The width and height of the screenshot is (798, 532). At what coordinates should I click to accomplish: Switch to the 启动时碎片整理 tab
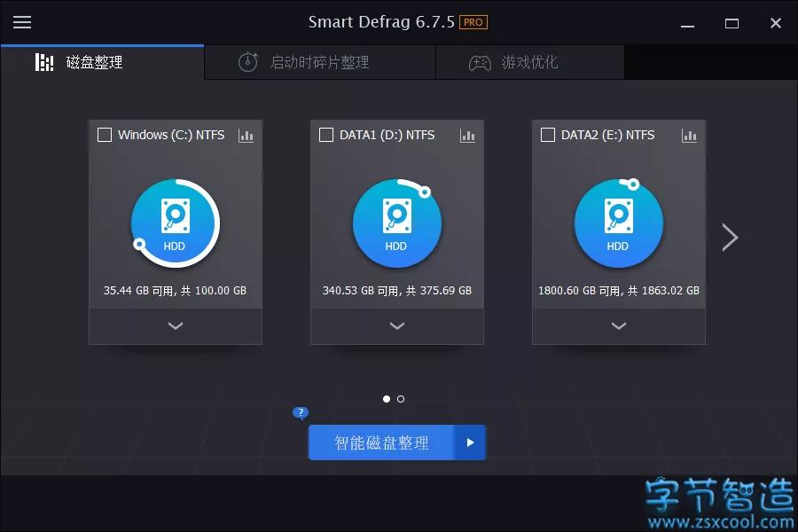(x=319, y=62)
